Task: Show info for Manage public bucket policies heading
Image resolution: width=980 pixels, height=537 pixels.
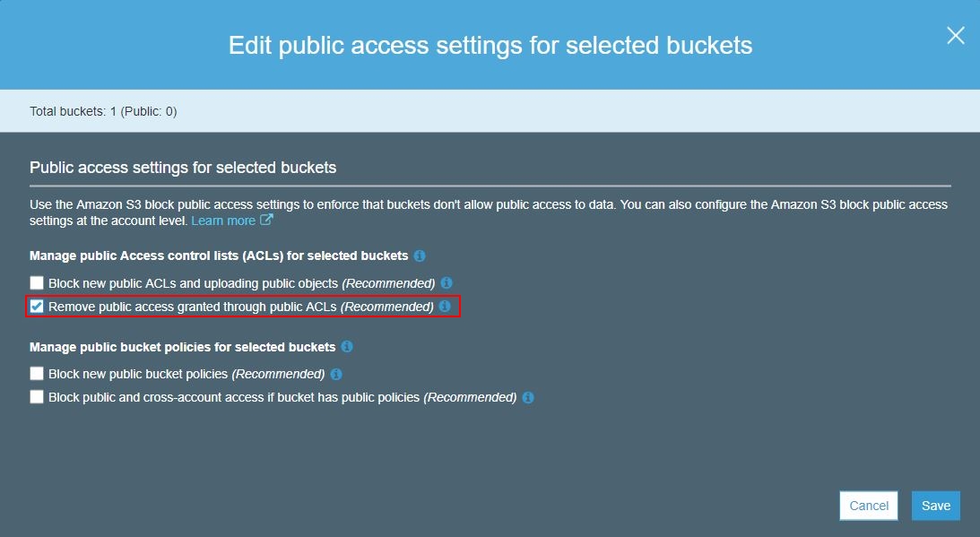Action: [x=347, y=347]
